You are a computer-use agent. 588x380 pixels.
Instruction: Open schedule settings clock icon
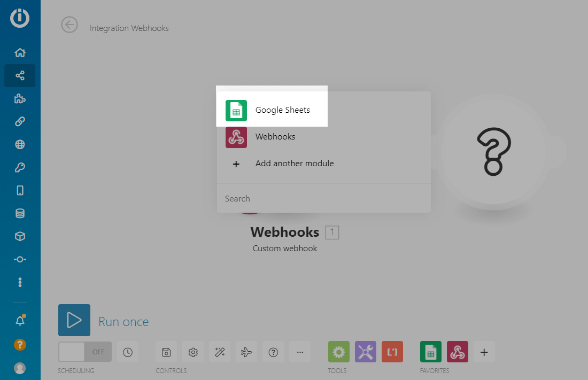tap(128, 352)
